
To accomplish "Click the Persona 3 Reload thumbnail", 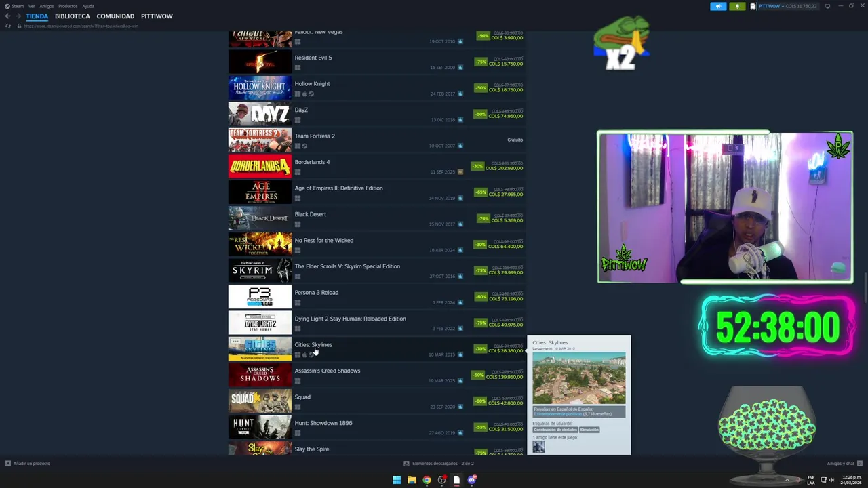I will (x=260, y=297).
